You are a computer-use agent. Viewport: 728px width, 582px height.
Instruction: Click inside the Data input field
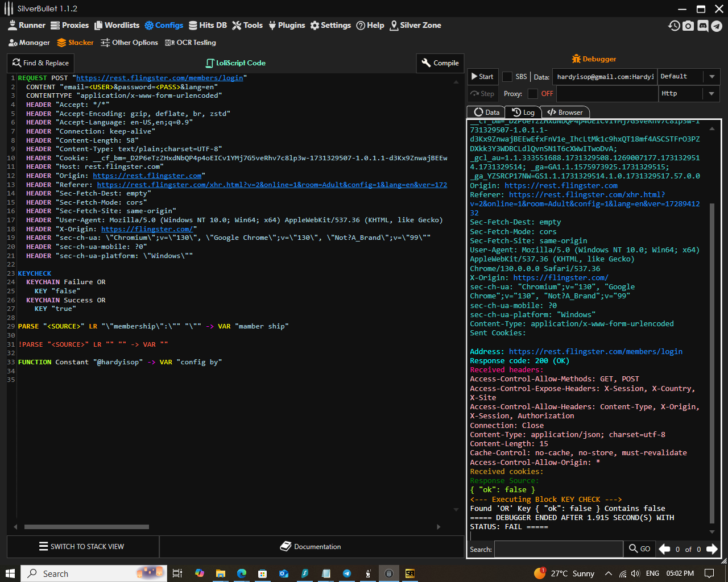pyautogui.click(x=606, y=77)
